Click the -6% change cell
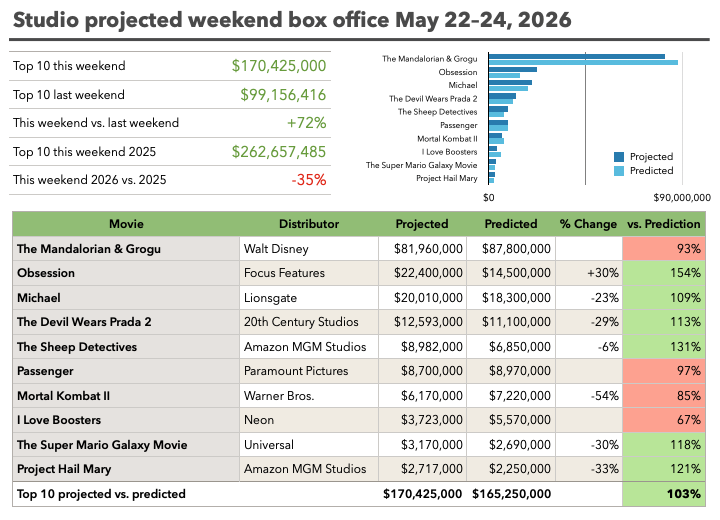The image size is (720, 520). click(589, 347)
